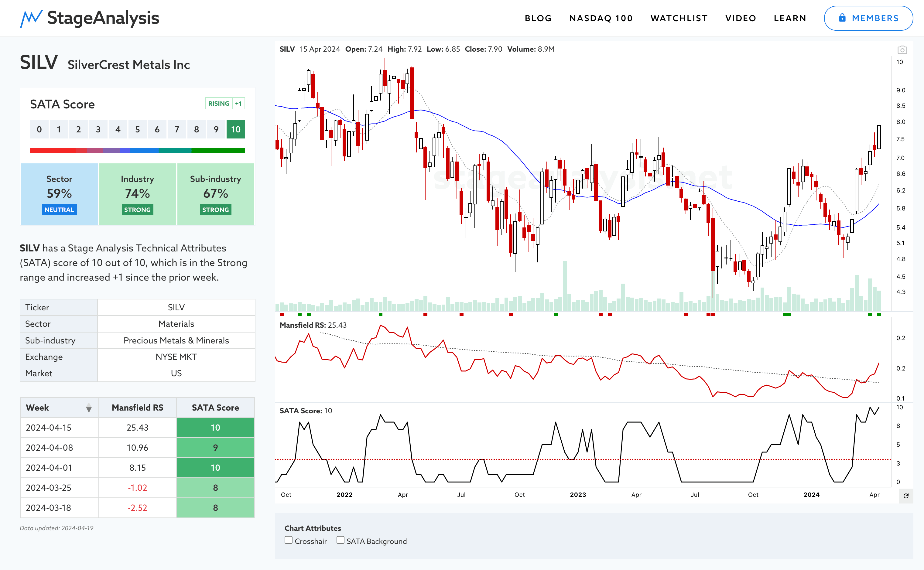
Task: Click the Mansfield RS: 25.43 chart label
Action: (313, 325)
